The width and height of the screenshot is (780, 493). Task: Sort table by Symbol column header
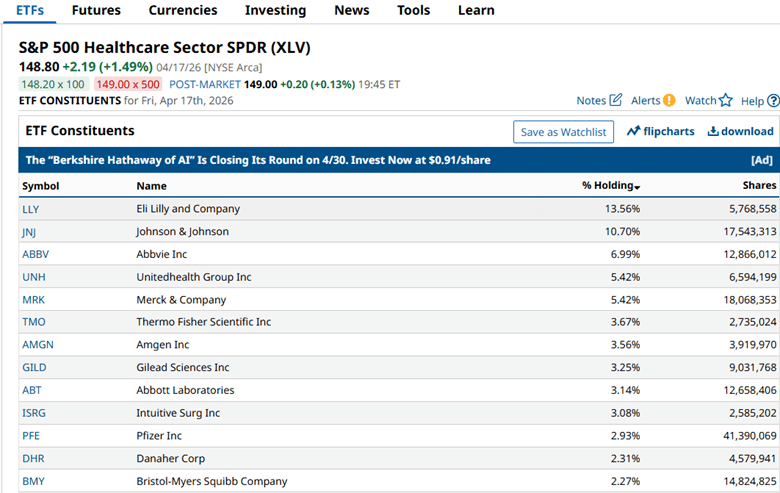(40, 186)
